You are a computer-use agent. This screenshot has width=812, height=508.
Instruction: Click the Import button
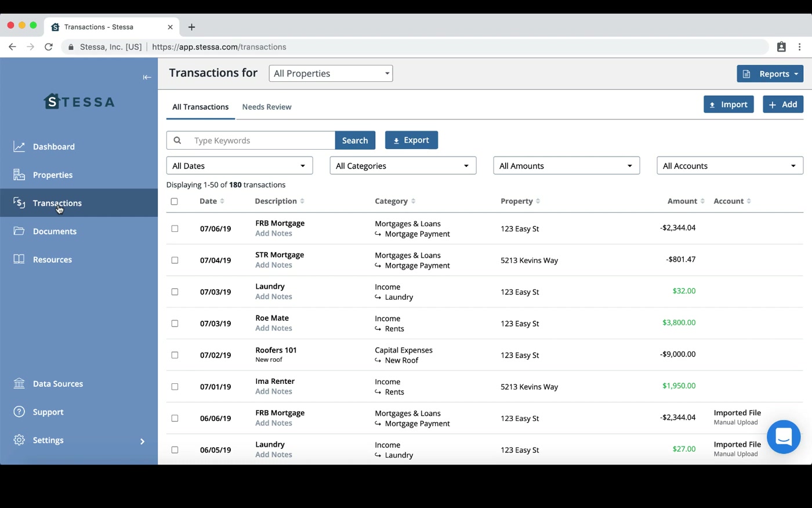click(728, 104)
